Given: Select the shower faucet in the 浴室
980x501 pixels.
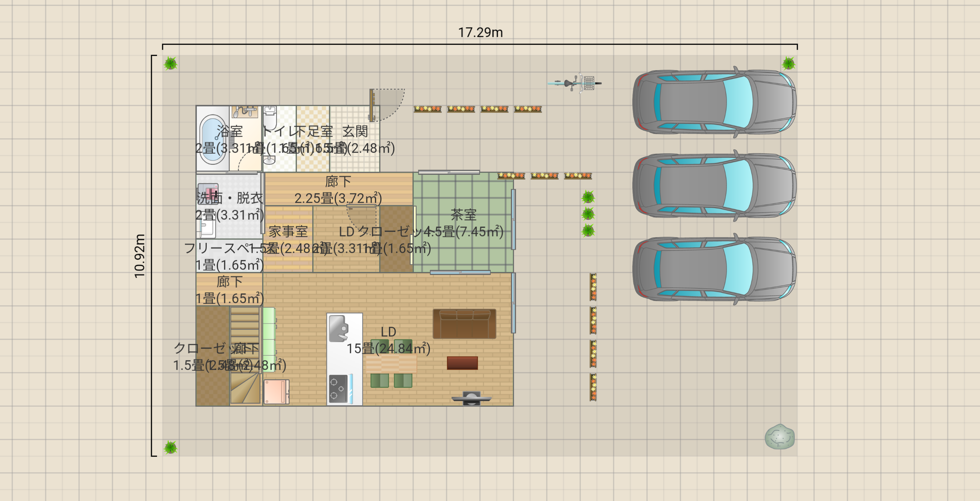Looking at the screenshot, I should coord(245,112).
